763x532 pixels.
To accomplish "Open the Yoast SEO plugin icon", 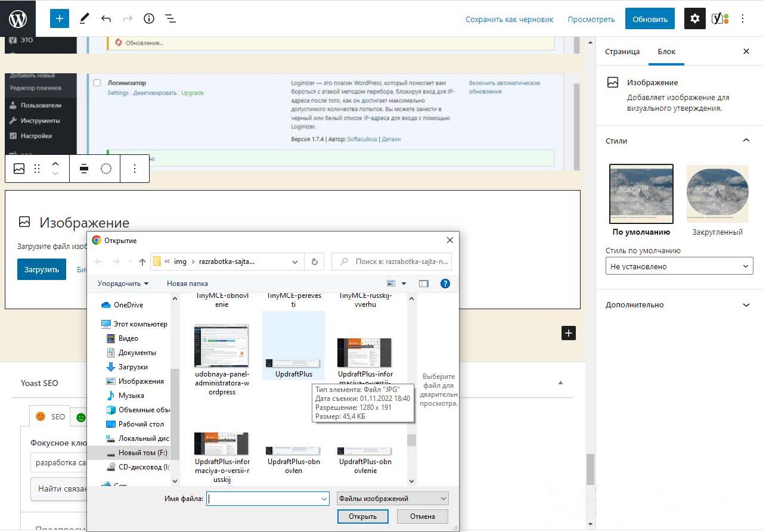I will pyautogui.click(x=719, y=18).
